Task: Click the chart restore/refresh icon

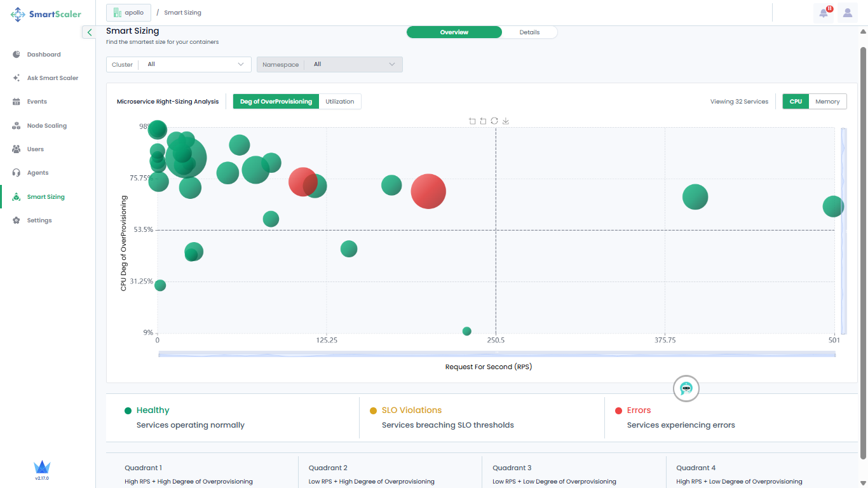Action: click(x=494, y=121)
